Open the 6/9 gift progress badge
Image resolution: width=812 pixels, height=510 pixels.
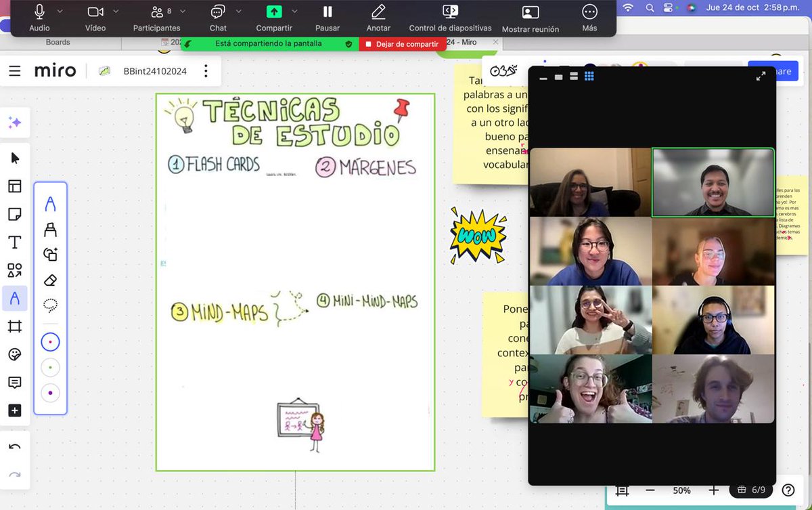point(751,490)
